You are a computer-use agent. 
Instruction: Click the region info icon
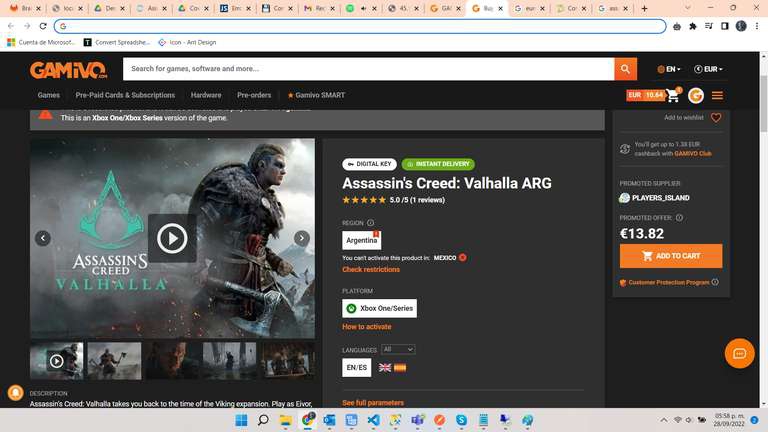pyautogui.click(x=371, y=223)
